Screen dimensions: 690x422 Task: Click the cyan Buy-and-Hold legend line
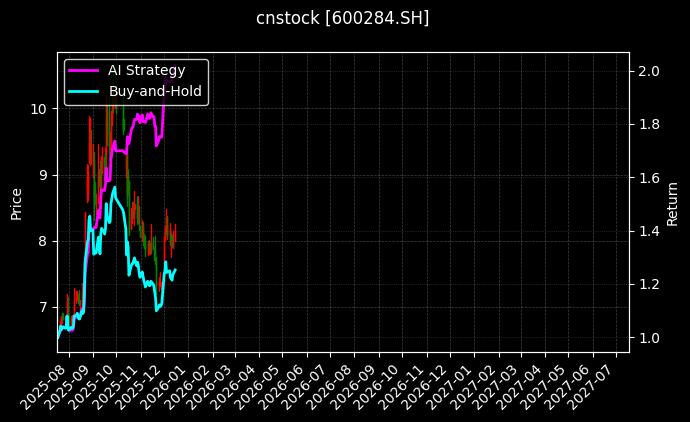pos(84,91)
